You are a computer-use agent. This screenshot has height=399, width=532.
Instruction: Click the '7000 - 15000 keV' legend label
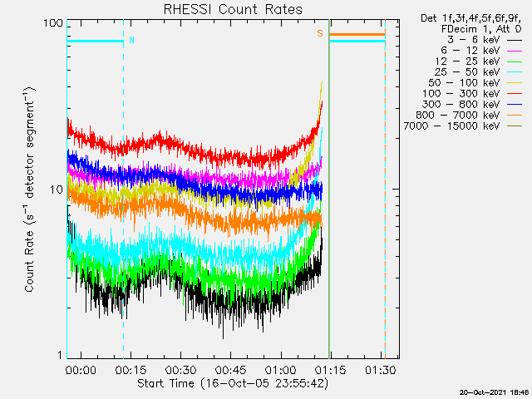tap(452, 126)
